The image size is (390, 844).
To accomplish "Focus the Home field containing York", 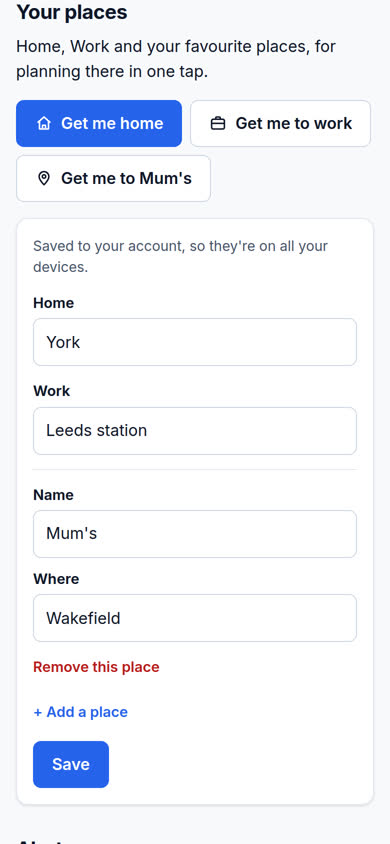I will tap(195, 342).
